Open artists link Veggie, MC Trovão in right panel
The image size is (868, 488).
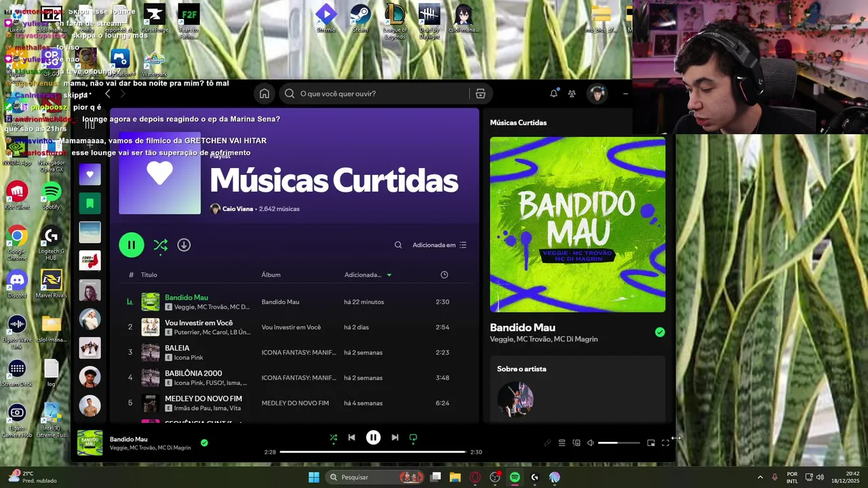point(544,339)
